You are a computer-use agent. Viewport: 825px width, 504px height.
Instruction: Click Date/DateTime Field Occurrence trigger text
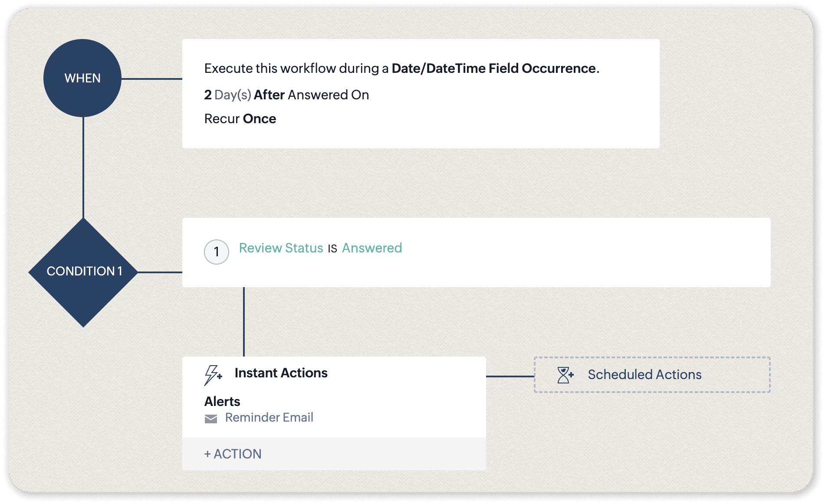(493, 69)
